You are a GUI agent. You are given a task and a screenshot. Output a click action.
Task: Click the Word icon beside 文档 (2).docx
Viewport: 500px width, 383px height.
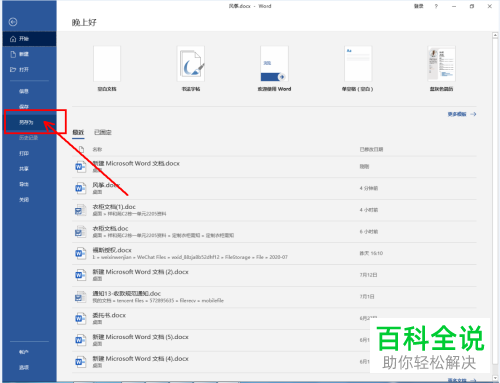[80, 275]
